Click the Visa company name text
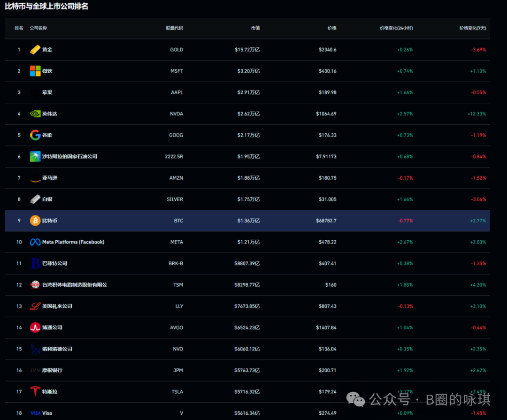 coord(47,413)
